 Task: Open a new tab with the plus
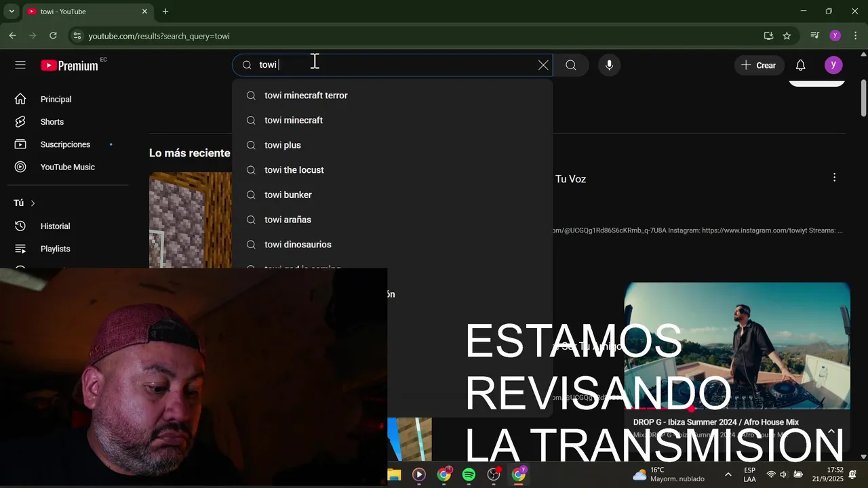pyautogui.click(x=165, y=12)
